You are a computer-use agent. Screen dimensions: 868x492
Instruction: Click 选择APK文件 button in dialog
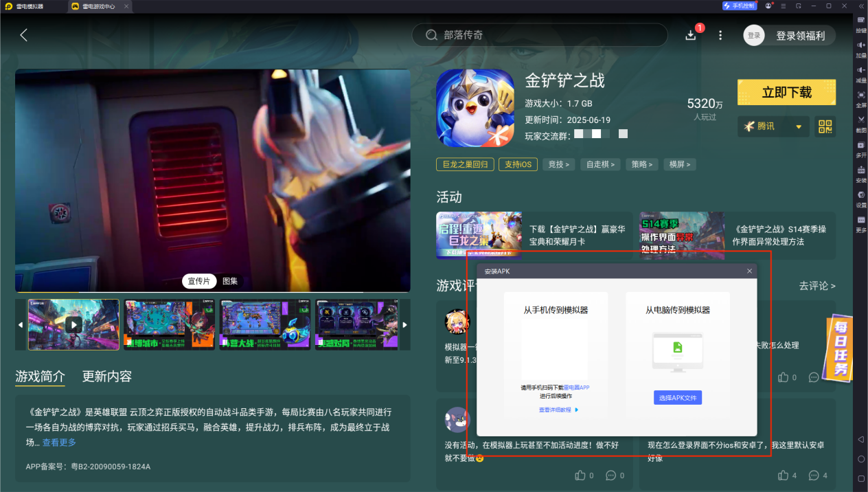point(678,398)
